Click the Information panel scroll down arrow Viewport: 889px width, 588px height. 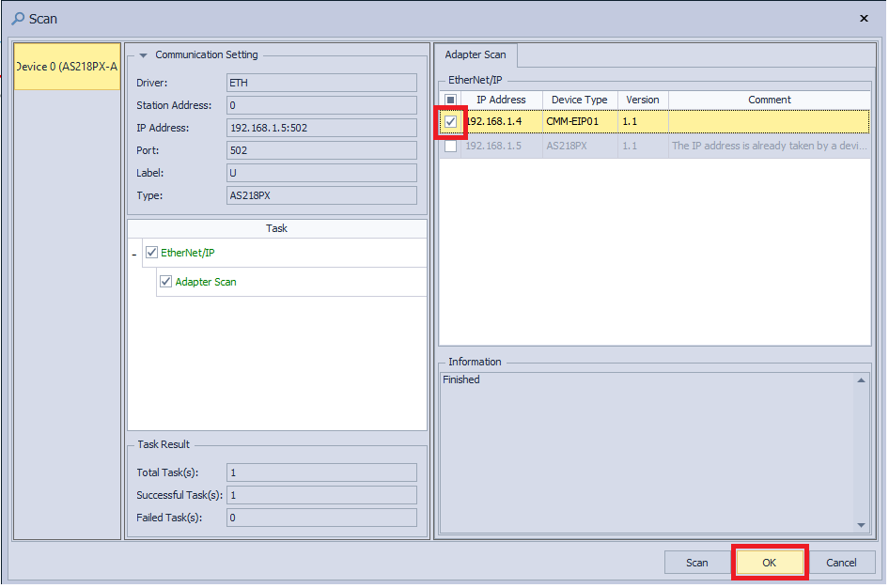click(862, 525)
